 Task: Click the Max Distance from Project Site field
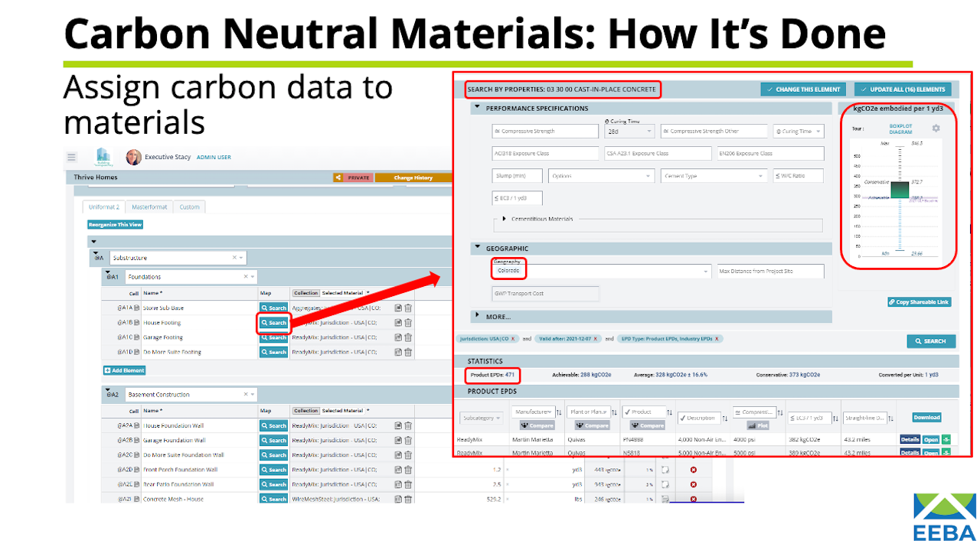(769, 272)
